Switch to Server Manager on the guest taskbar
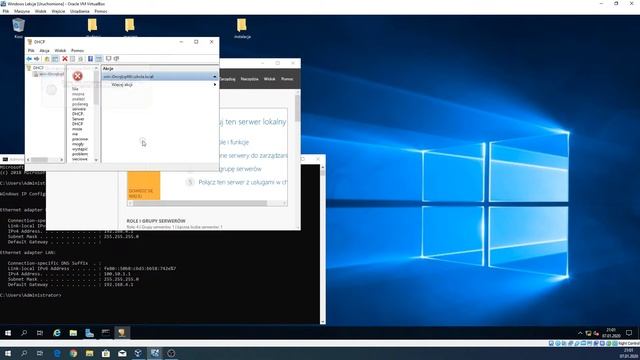The image size is (640, 360). tap(89, 333)
